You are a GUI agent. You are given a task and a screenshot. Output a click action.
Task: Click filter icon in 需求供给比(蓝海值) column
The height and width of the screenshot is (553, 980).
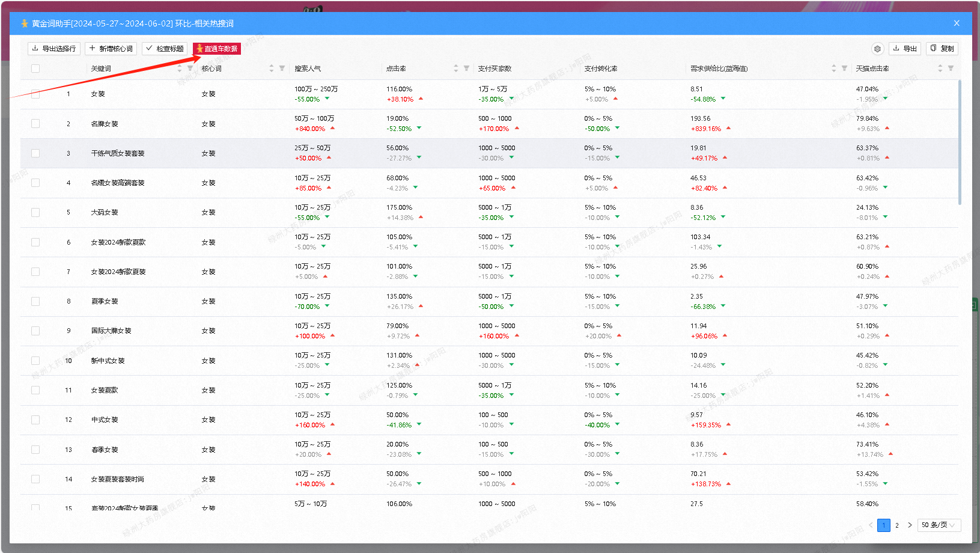[x=844, y=69]
